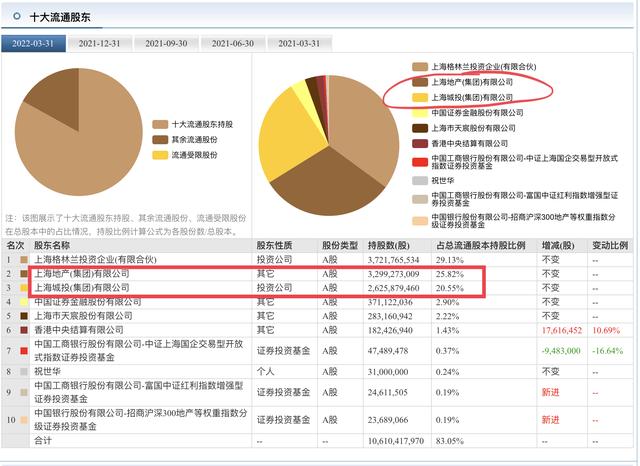
Task: Click the 名次 column header
Action: (x=15, y=245)
